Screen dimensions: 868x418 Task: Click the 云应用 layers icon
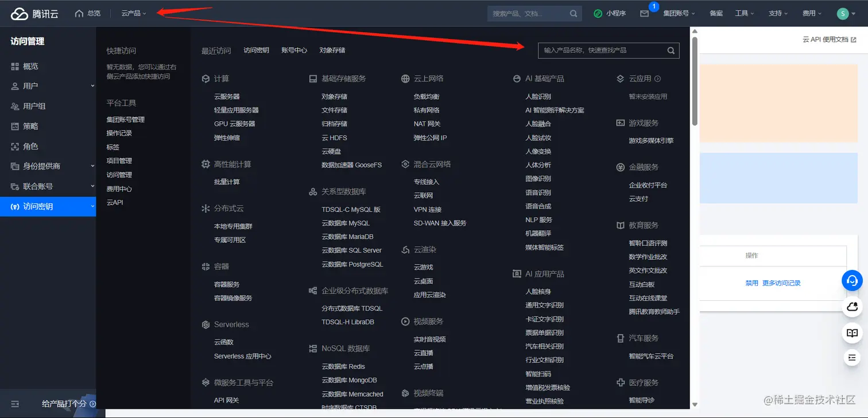pyautogui.click(x=620, y=79)
